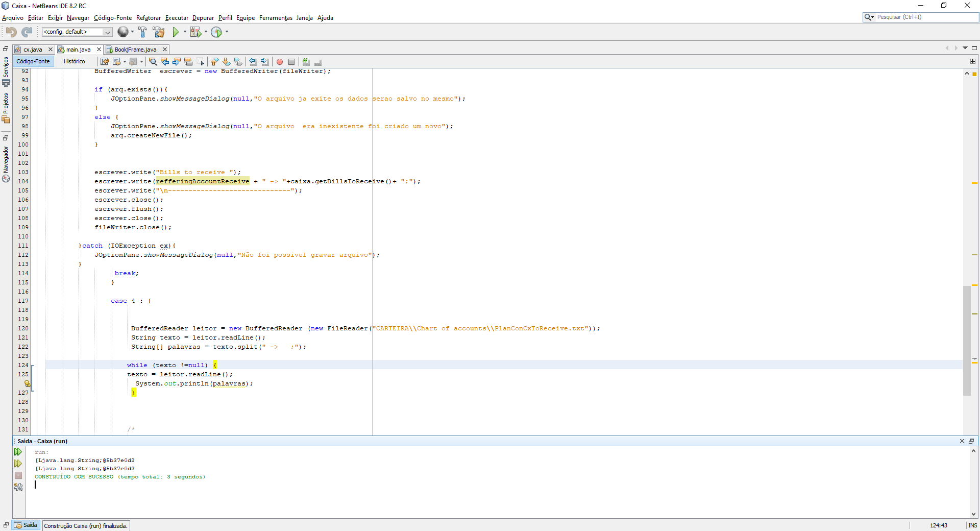Viewport: 980px width, 531px height.
Task: Open the Navegador side panel
Action: click(6, 163)
